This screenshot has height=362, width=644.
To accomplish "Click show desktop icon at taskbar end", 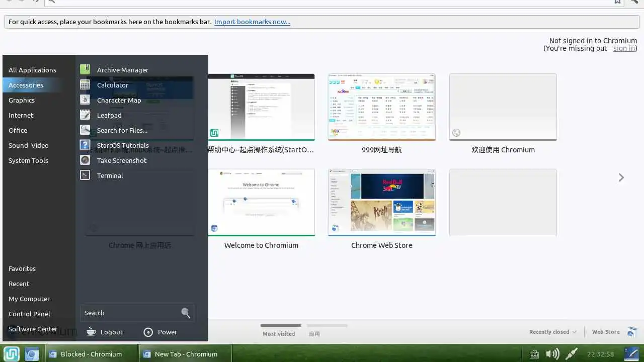I will click(x=631, y=354).
